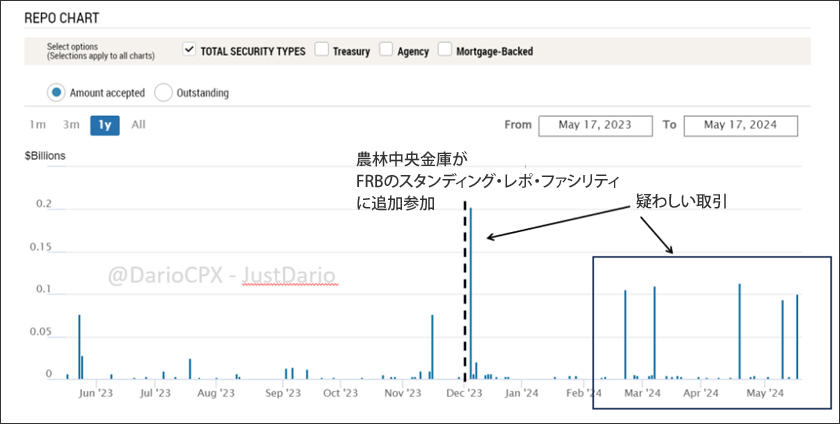This screenshot has height=424, width=840.
Task: Enable the Agency checkbox
Action: [x=385, y=51]
